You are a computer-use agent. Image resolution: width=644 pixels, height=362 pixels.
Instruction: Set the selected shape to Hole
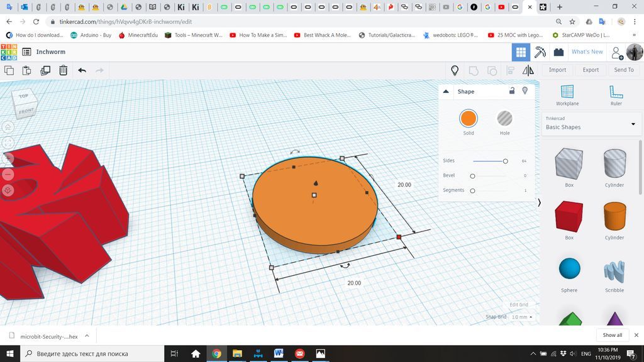[504, 119]
